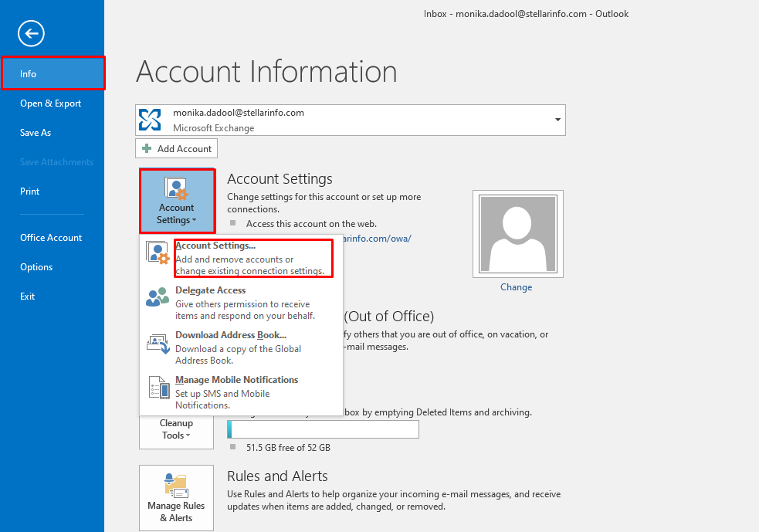The width and height of the screenshot is (759, 532).
Task: Click the mailbox storage usage bar
Action: coord(323,429)
